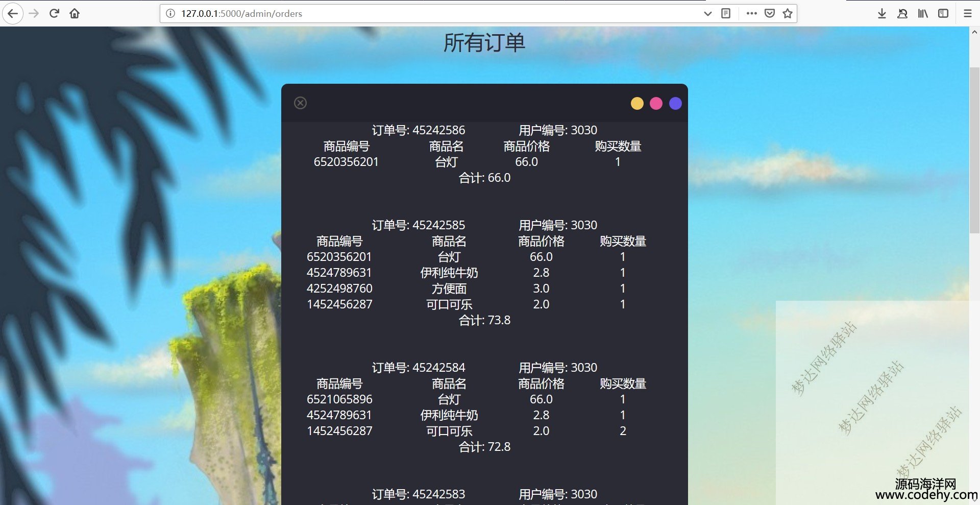Select order number text "订单号: 45242586"
980x505 pixels.
pos(419,130)
